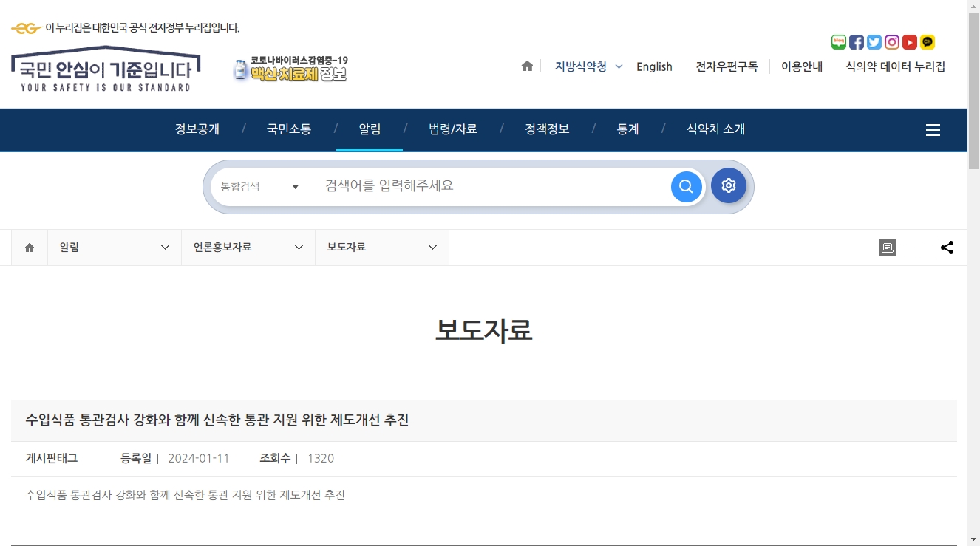Screen dimensions: 980x546
Task: Increase text size with plus button
Action: pyautogui.click(x=908, y=248)
